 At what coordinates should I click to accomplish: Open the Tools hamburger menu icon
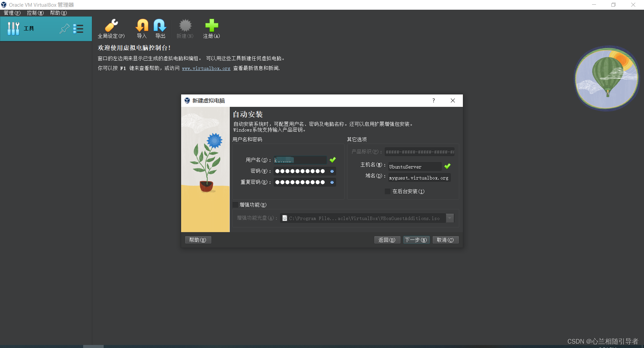tap(78, 29)
